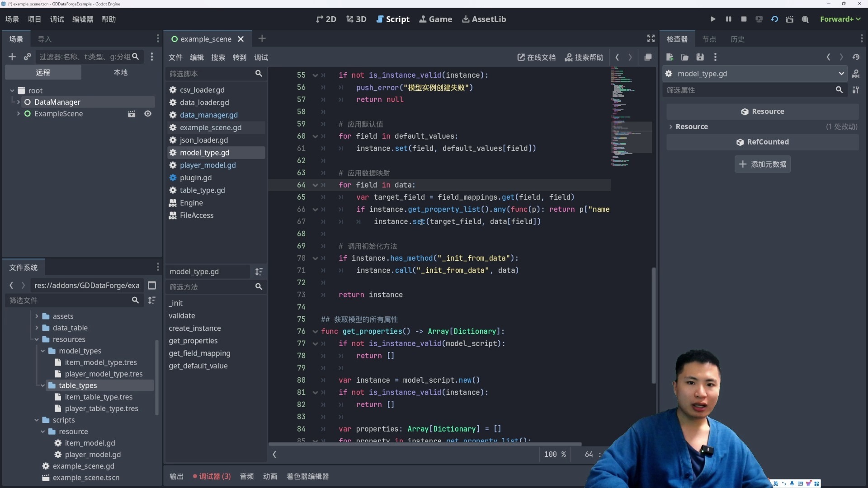Switch to 2D workspace
This screenshot has width=868, height=488.
tap(326, 19)
